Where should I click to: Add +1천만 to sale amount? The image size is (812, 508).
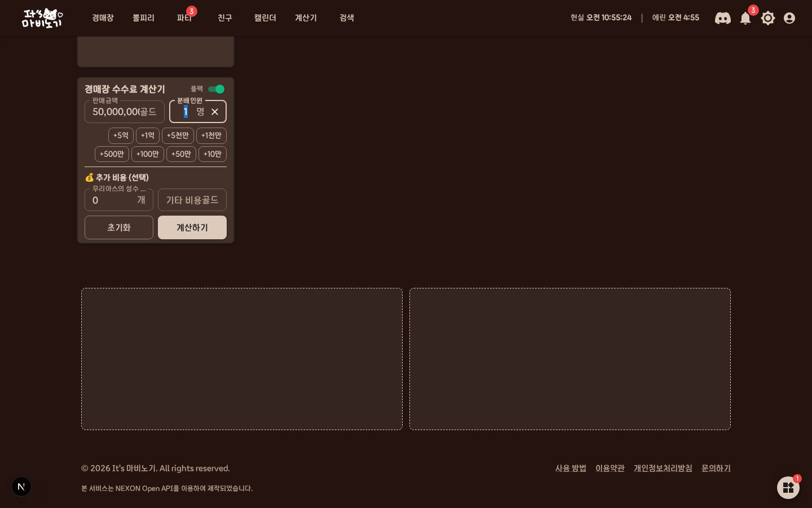[x=211, y=135]
